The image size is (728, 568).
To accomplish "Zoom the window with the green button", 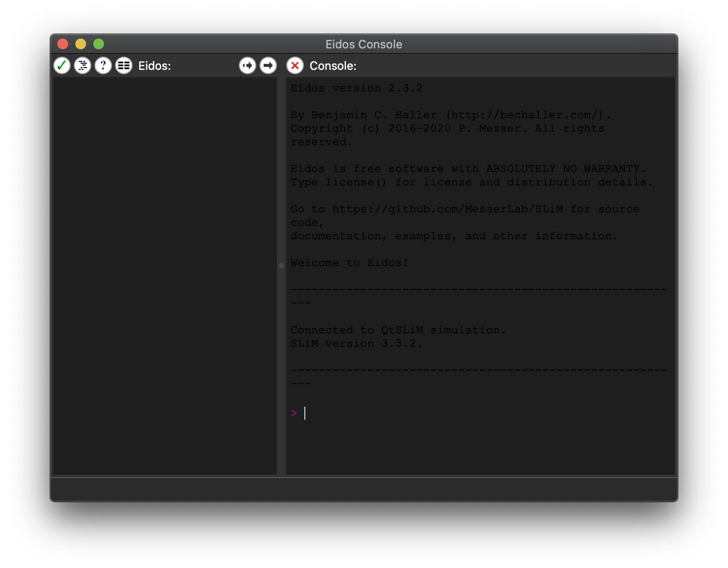I will click(98, 44).
